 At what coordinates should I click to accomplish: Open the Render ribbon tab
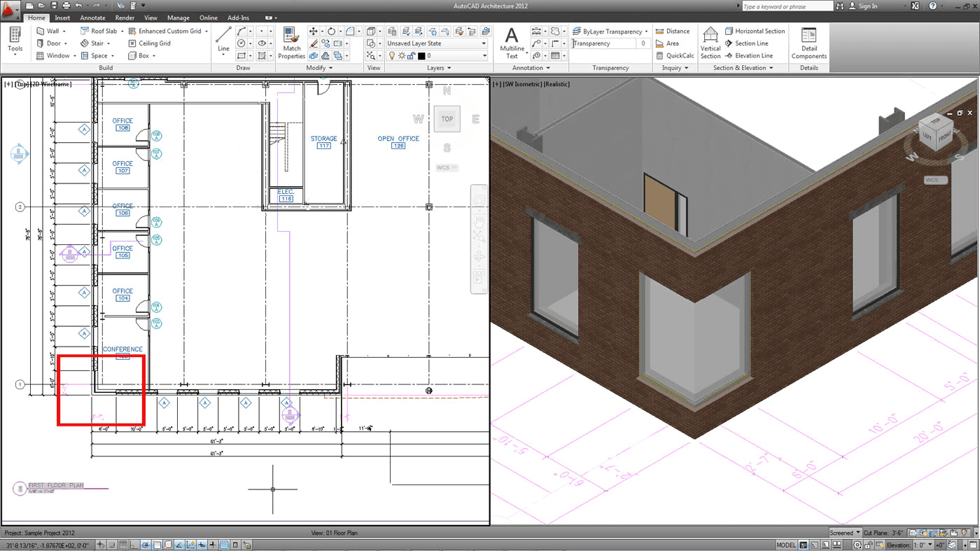(x=125, y=18)
